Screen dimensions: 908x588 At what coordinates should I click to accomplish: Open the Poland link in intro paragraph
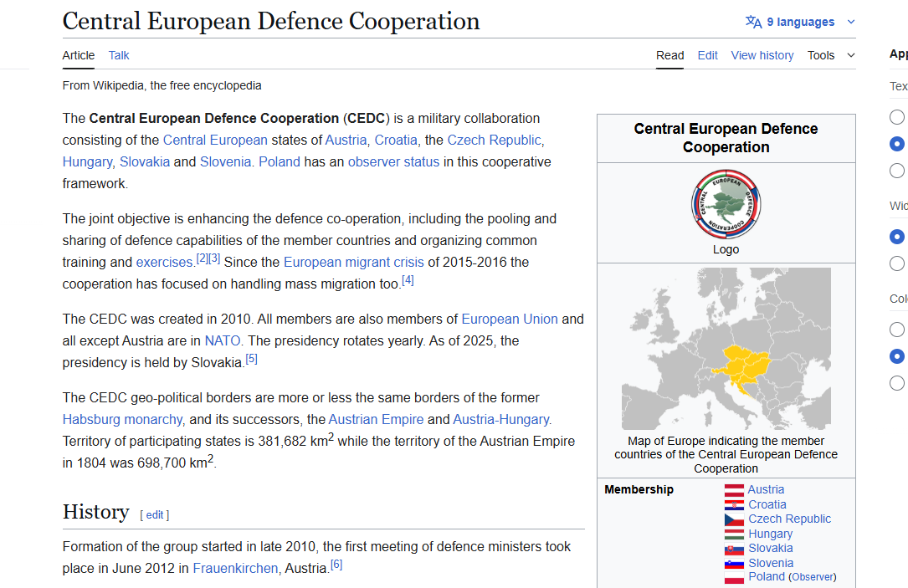[280, 162]
